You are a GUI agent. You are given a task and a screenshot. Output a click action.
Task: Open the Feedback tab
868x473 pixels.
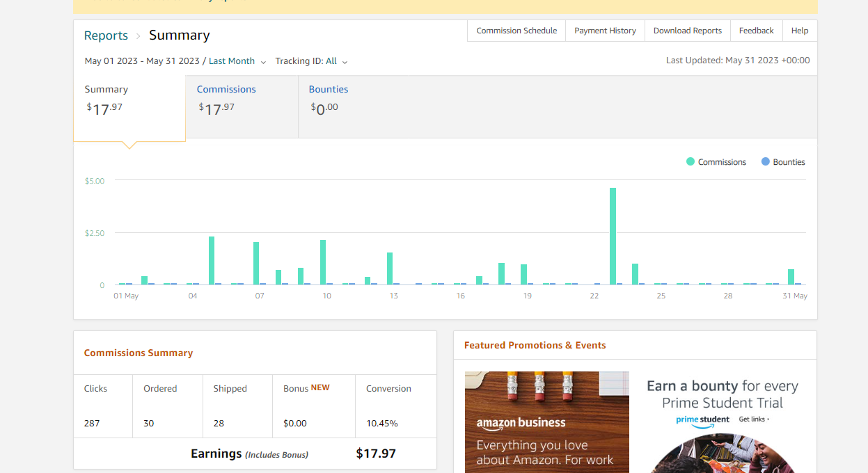[x=756, y=31]
